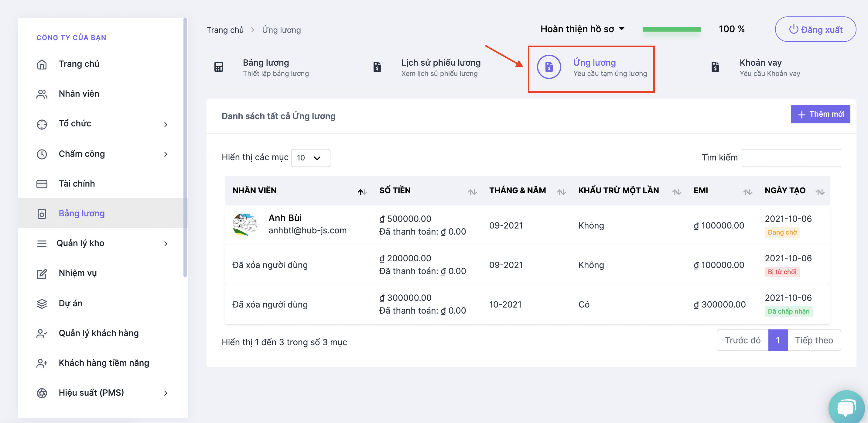Click the Bảng lương calculator icon
Image resolution: width=868 pixels, height=423 pixels.
pos(218,67)
